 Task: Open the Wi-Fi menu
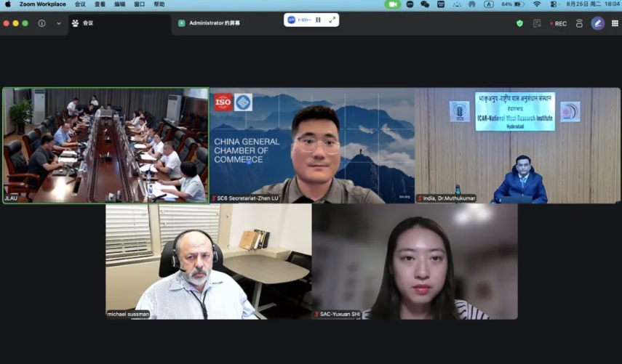click(537, 4)
